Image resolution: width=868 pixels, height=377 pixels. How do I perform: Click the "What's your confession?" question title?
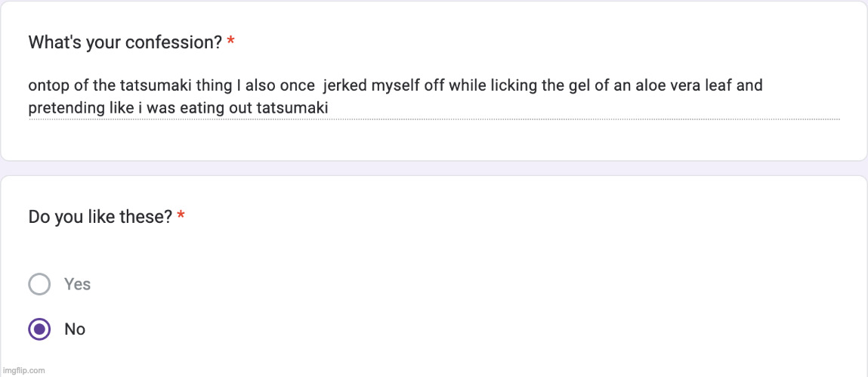click(125, 42)
